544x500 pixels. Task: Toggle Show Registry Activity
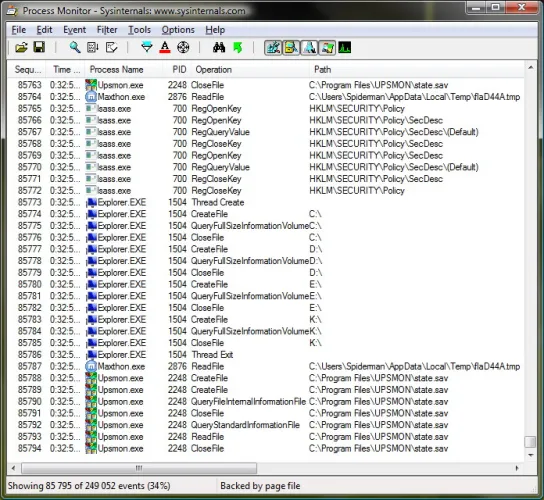click(x=273, y=48)
